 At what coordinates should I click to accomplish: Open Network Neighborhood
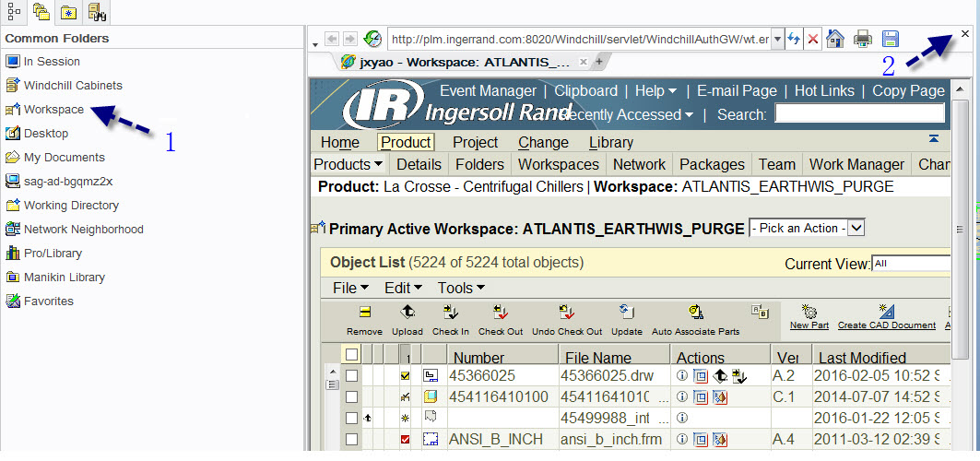click(x=74, y=230)
